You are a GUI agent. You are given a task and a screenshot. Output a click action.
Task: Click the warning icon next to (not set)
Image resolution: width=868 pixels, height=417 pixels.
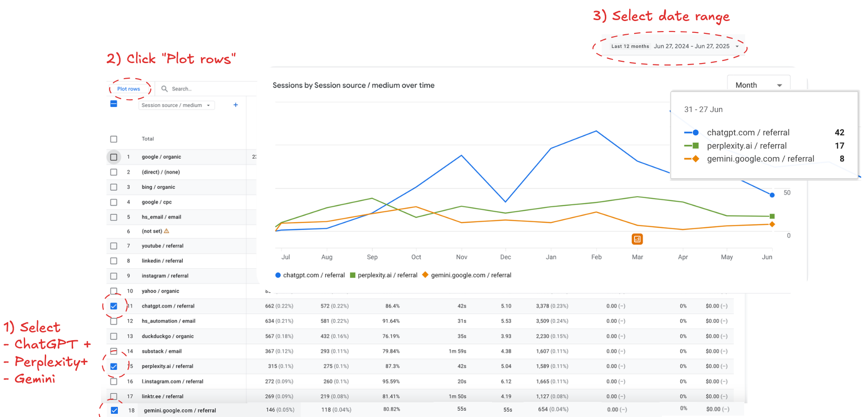166,231
